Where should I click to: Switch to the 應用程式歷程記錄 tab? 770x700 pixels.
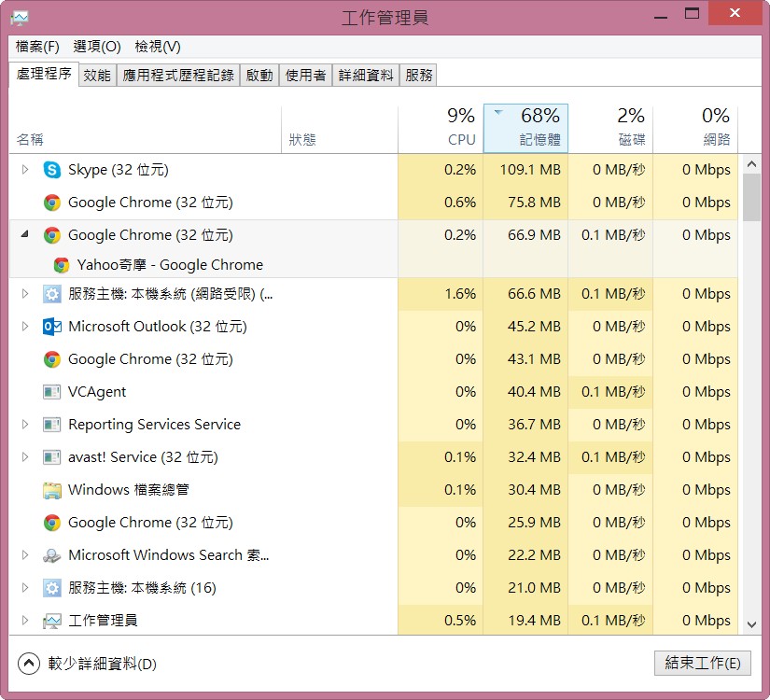coord(178,76)
